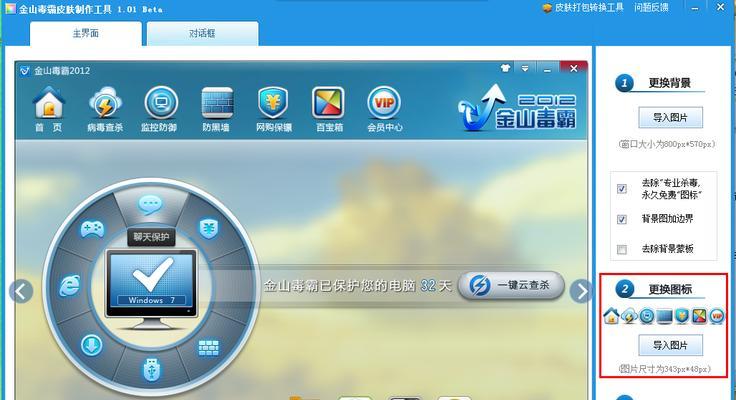736x400 pixels.
Task: Click the 金山毒霸2012 preview title icon
Action: tap(25, 71)
